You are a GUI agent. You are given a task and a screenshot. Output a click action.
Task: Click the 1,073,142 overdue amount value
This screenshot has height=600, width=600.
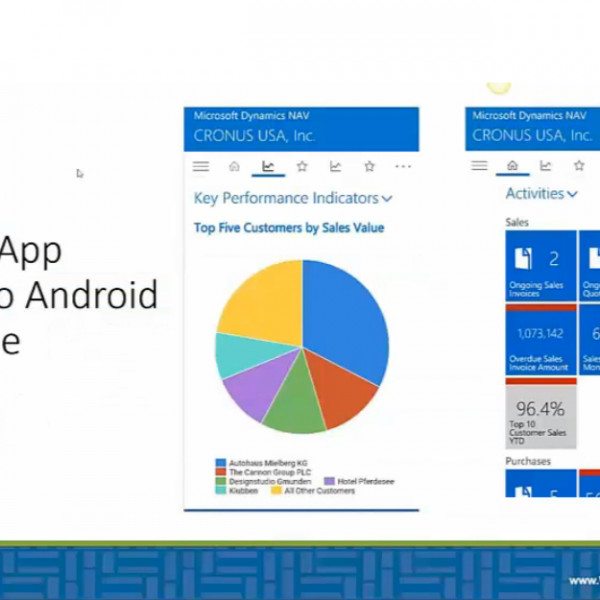[x=540, y=334]
